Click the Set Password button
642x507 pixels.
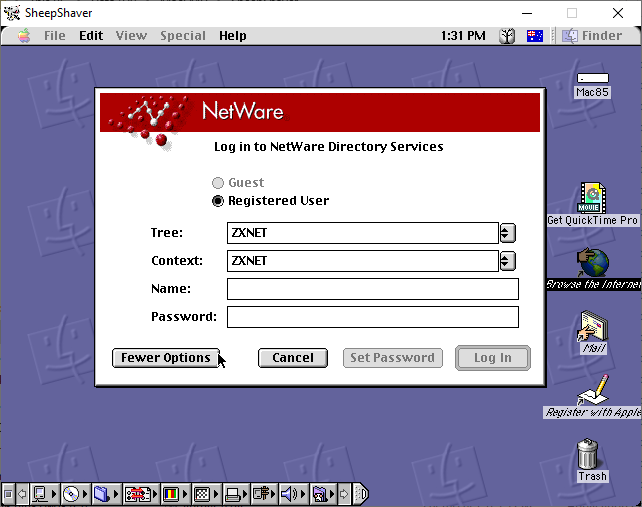pyautogui.click(x=393, y=358)
